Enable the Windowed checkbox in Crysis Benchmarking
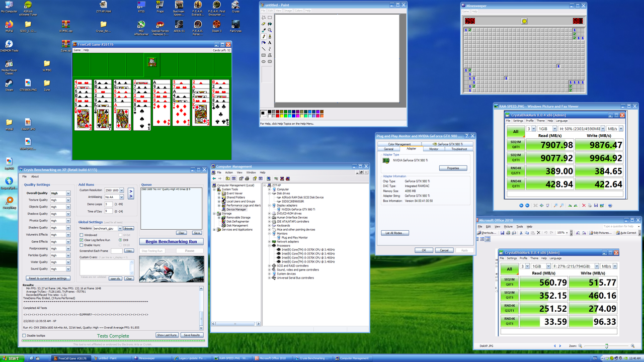Image resolution: width=644 pixels, height=362 pixels. pyautogui.click(x=81, y=235)
